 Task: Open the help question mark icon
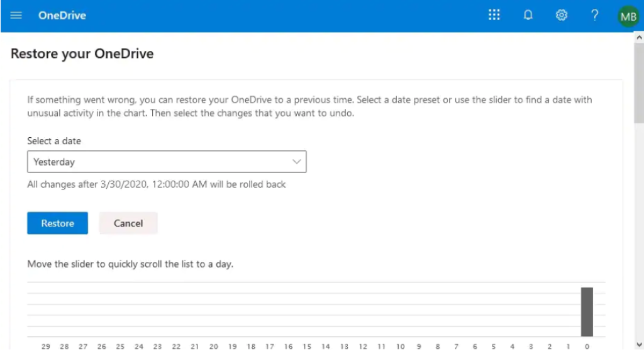[x=595, y=16]
